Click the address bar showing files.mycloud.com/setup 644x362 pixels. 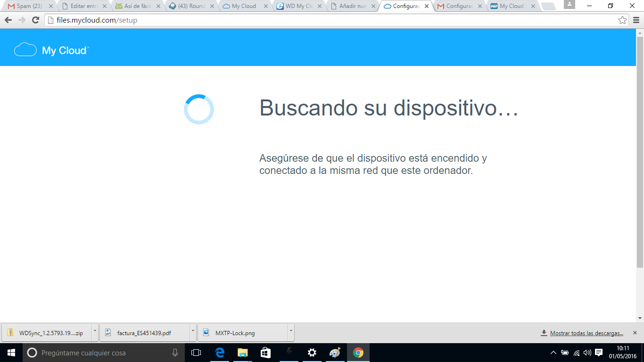[330, 20]
